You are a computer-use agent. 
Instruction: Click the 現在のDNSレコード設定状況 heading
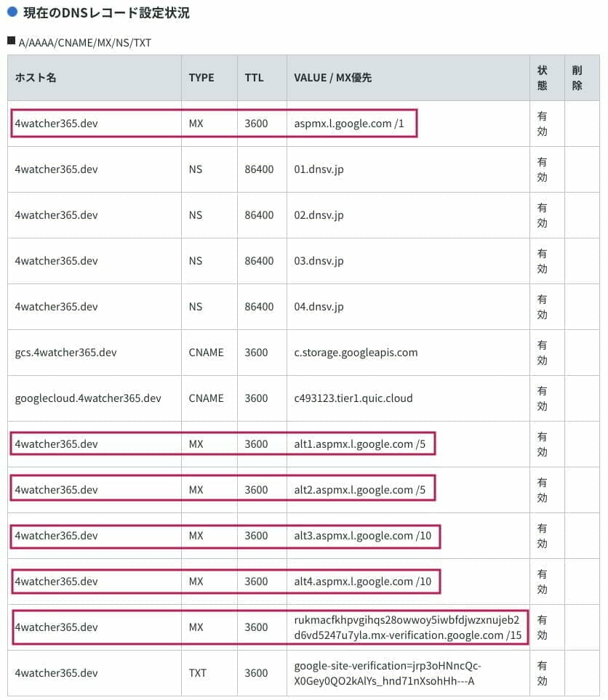[x=106, y=12]
